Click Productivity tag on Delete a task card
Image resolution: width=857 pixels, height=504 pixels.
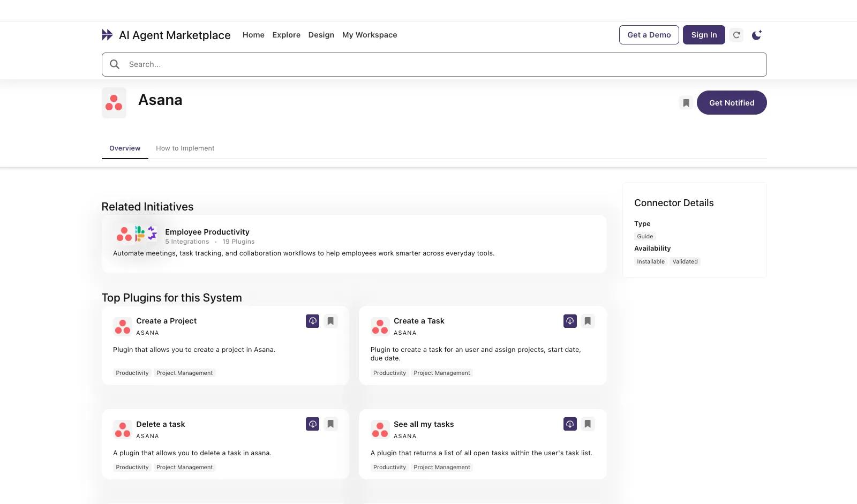(x=132, y=467)
